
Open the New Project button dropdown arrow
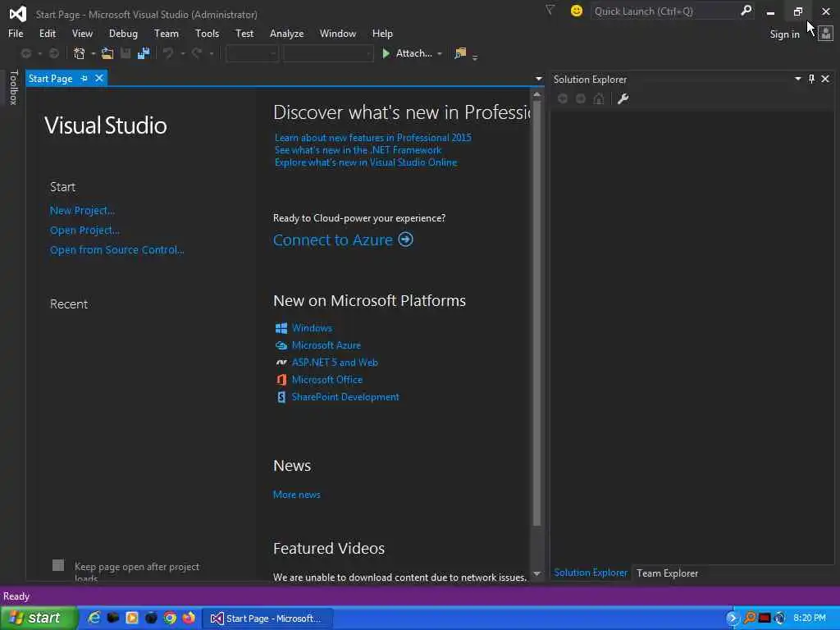[x=94, y=53]
